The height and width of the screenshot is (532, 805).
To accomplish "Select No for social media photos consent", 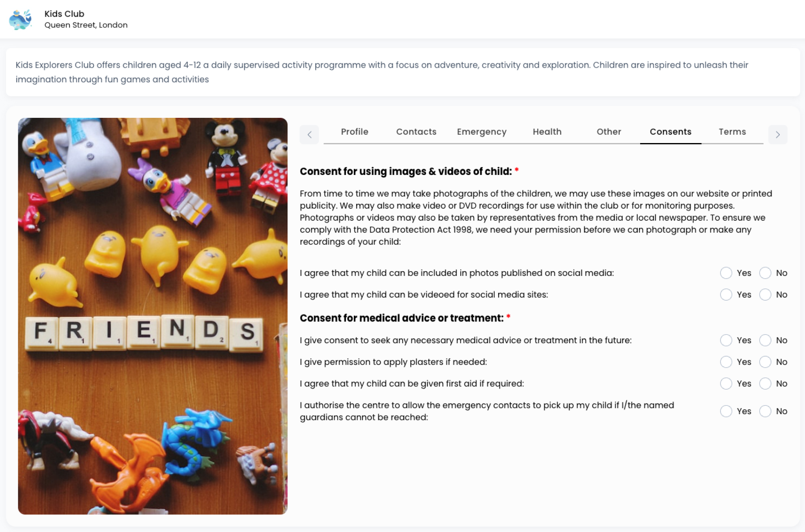I will pyautogui.click(x=765, y=273).
